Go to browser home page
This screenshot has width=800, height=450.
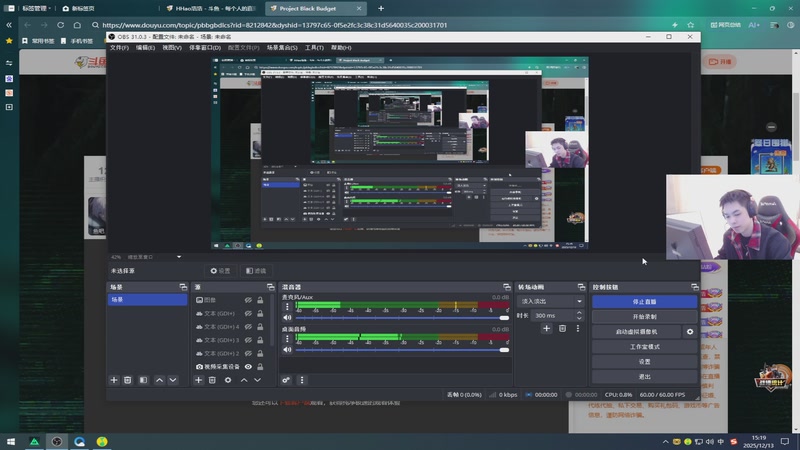pos(77,24)
